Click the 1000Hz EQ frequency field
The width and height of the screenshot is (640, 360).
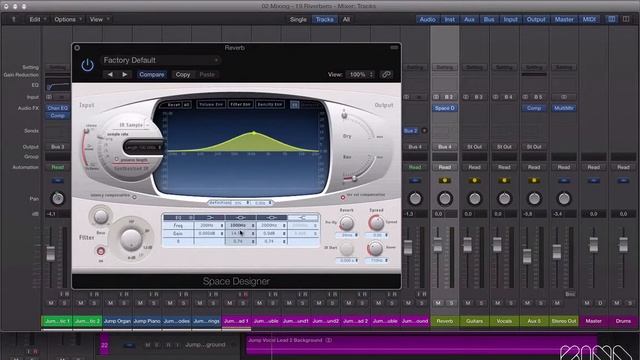[x=240, y=225]
